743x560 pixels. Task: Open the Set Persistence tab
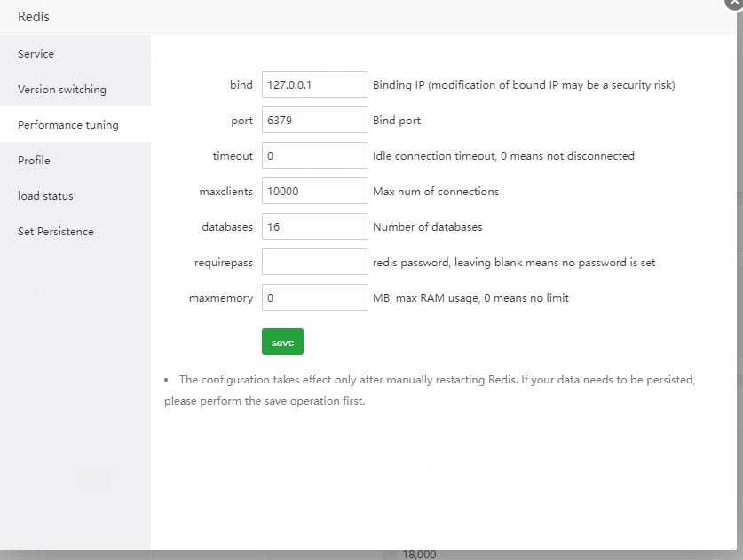tap(56, 232)
